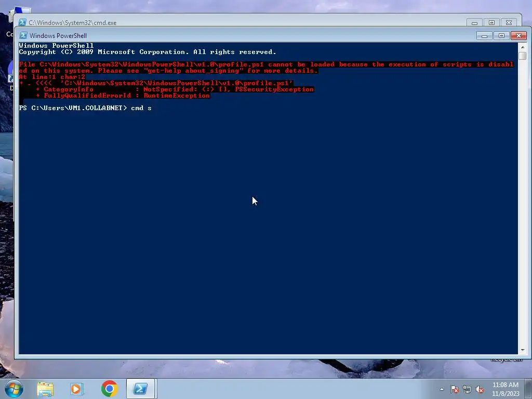Viewport: 532px width, 399px height.
Task: Open Windows Media Player from the taskbar
Action: coord(77,389)
